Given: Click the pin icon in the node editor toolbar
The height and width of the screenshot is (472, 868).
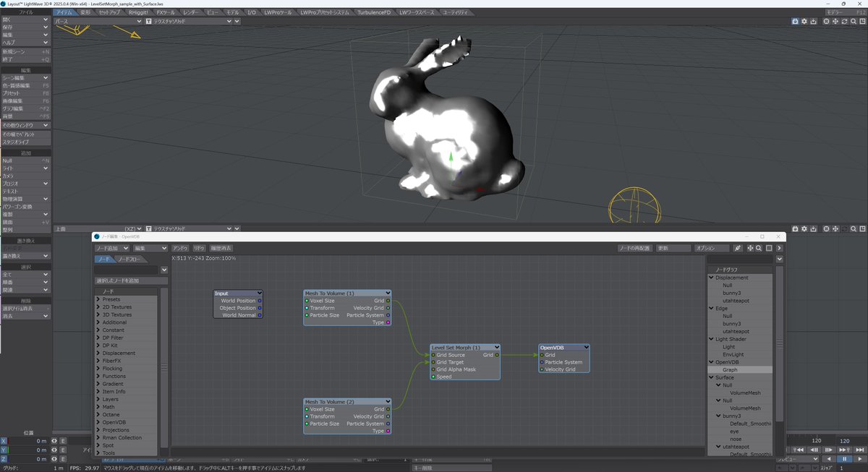Looking at the screenshot, I should 738,248.
